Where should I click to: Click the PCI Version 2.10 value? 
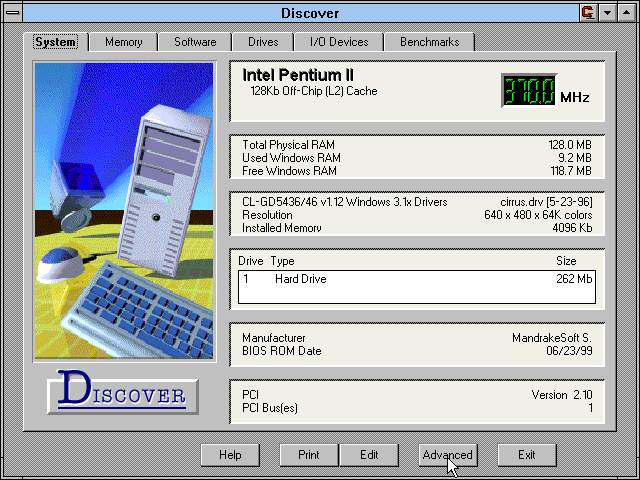pos(562,395)
